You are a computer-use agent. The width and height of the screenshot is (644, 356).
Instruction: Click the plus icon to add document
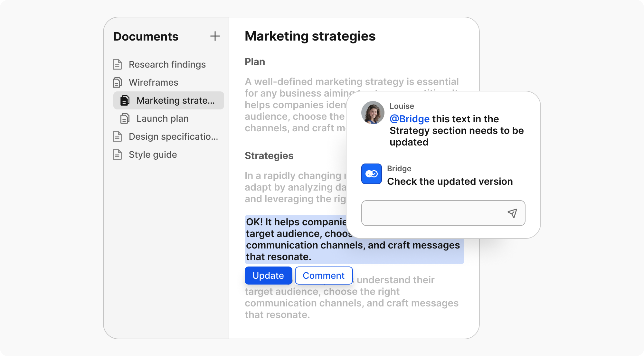(x=215, y=36)
